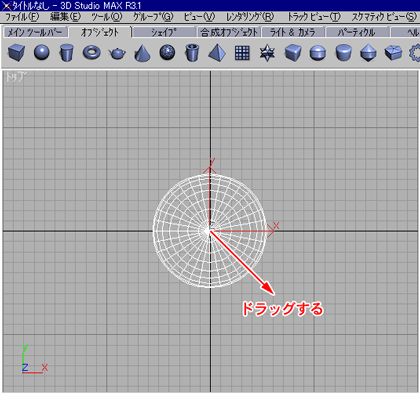Switch to the シェイプ tab
The image size is (420, 394).
[164, 32]
